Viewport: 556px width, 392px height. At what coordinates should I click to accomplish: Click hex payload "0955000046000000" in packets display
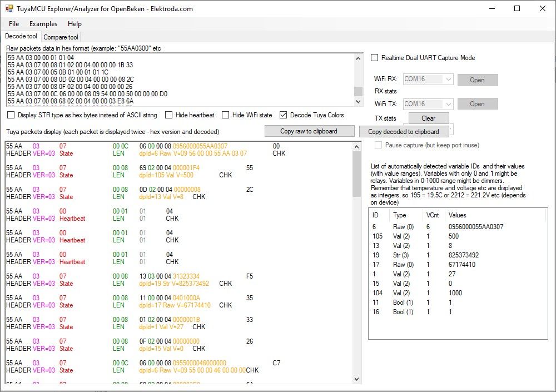(199, 363)
